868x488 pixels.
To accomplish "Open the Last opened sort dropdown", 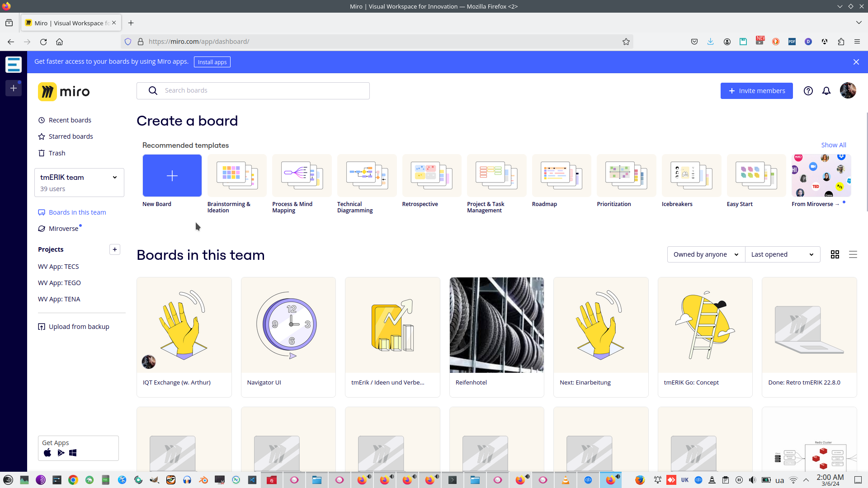I will click(782, 254).
